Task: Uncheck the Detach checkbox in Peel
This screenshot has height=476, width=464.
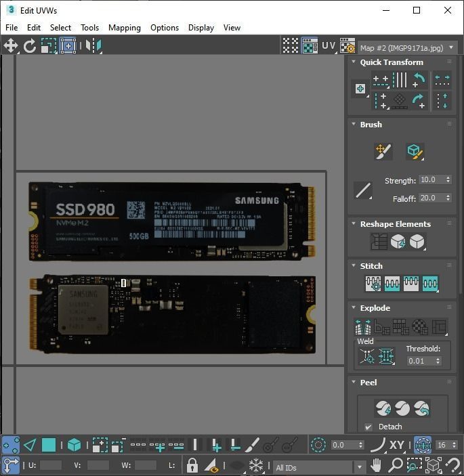Action: (x=368, y=427)
